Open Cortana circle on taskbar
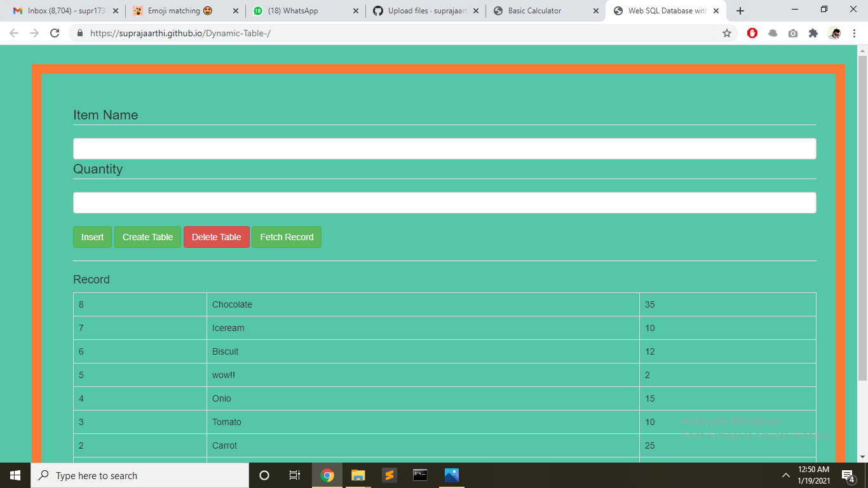Viewport: 868px width, 488px height. 264,475
